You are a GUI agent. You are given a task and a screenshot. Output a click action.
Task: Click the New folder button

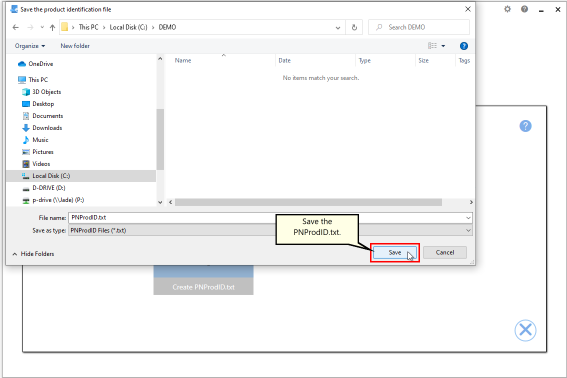(75, 46)
